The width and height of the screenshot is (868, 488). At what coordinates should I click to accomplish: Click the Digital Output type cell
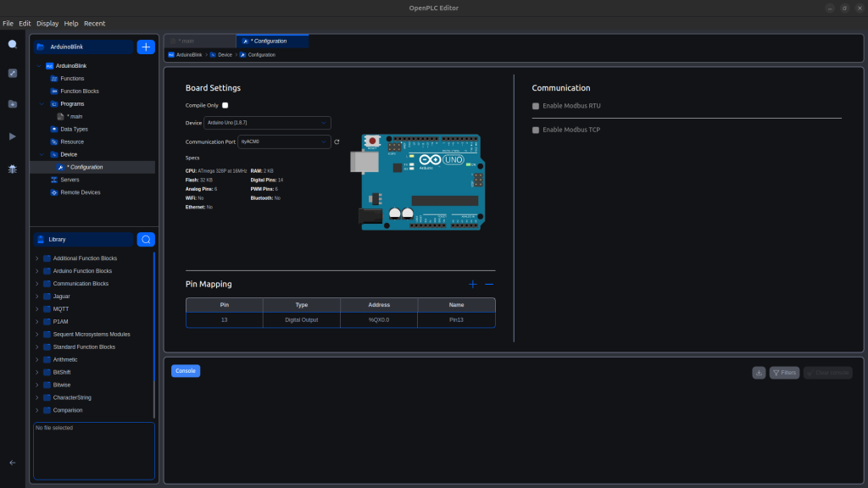[302, 320]
